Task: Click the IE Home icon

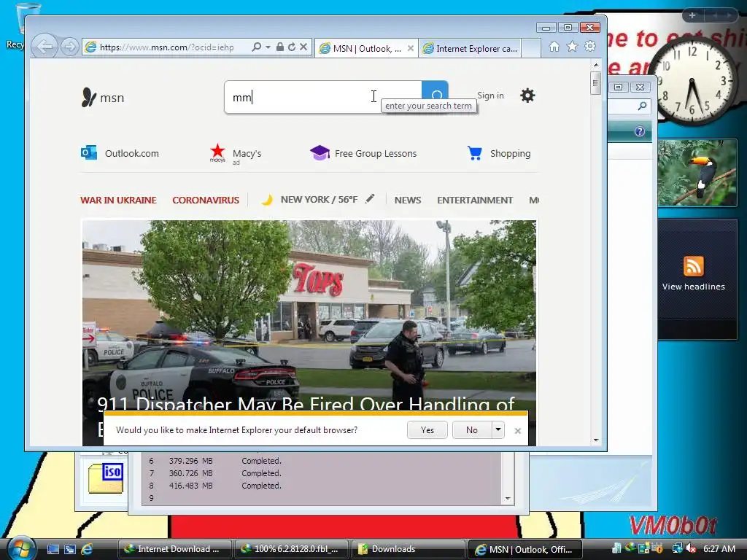Action: click(554, 47)
